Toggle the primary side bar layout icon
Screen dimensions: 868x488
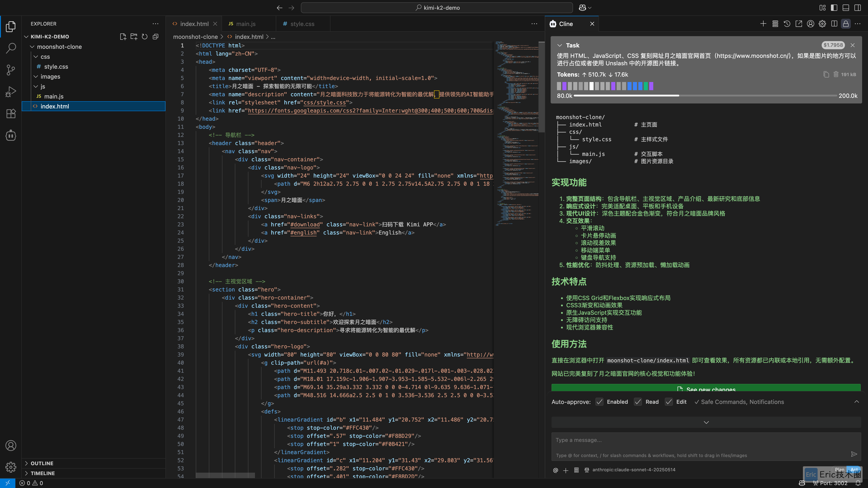(834, 7)
